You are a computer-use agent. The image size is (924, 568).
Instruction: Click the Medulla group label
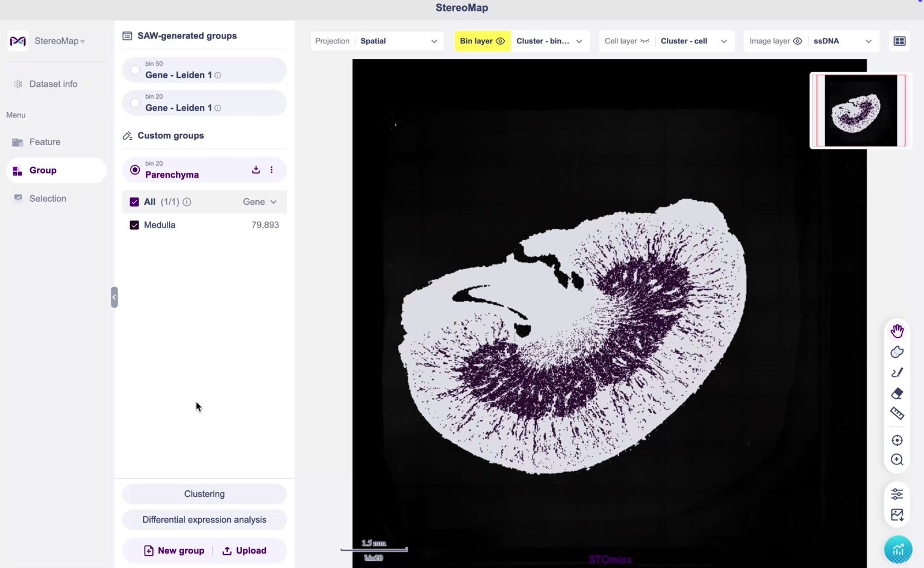(x=160, y=225)
